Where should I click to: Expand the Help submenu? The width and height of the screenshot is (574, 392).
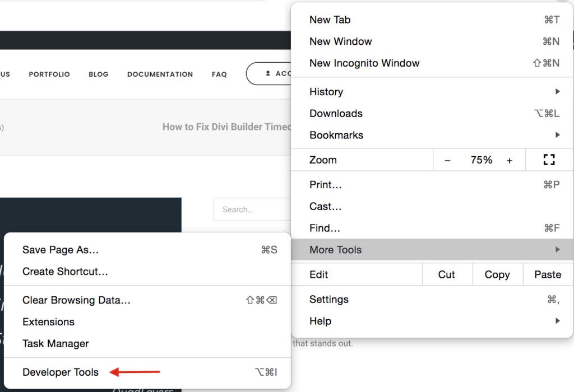[x=432, y=321]
